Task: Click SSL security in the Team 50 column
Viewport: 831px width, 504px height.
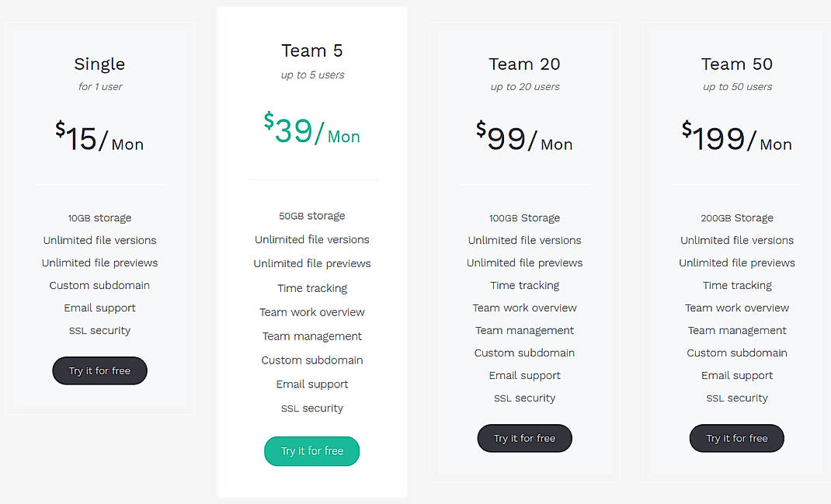Action: point(736,398)
